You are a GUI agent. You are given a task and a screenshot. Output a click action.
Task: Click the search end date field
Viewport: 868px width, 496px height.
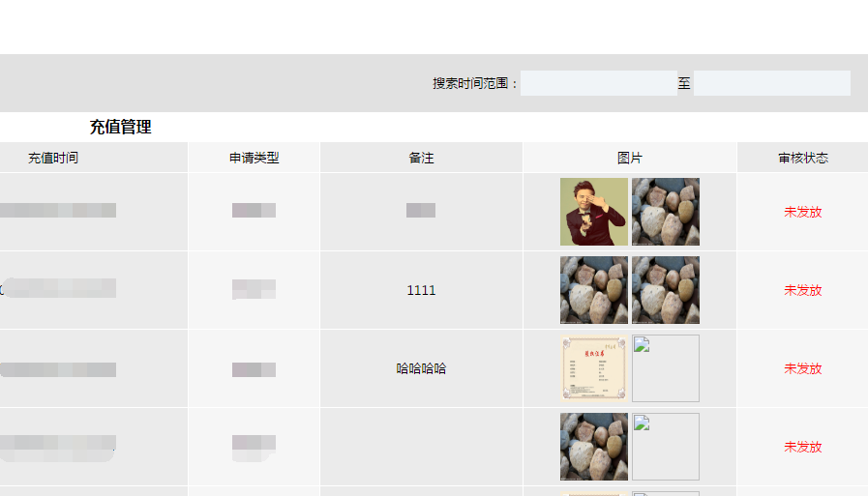pyautogui.click(x=771, y=83)
